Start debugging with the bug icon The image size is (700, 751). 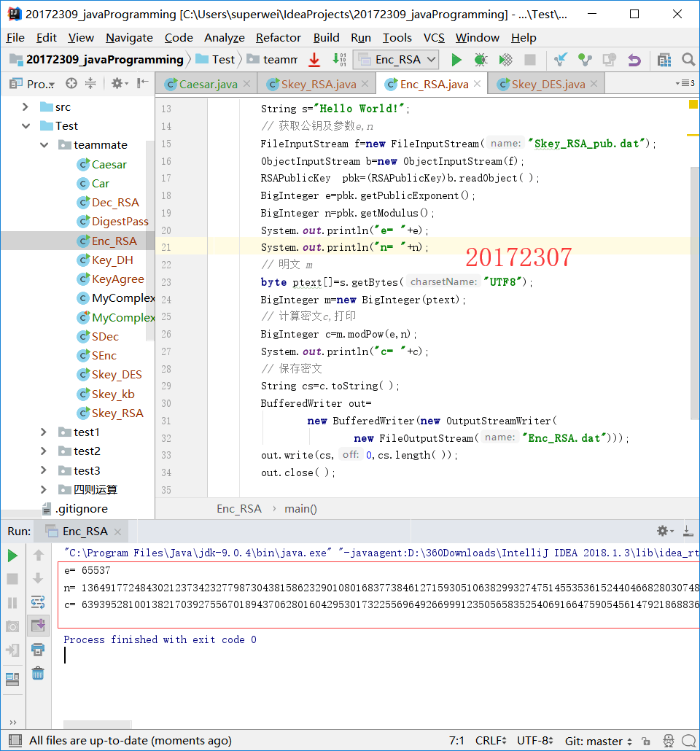pyautogui.click(x=481, y=60)
